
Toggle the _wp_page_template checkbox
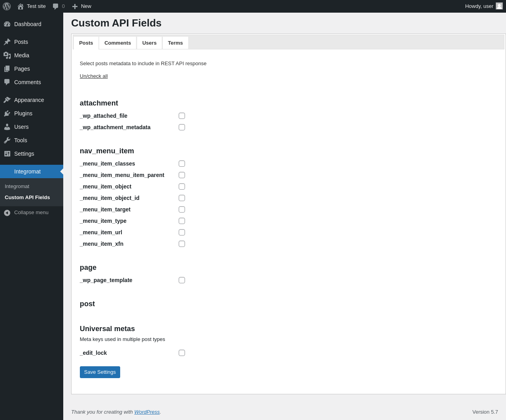182,280
